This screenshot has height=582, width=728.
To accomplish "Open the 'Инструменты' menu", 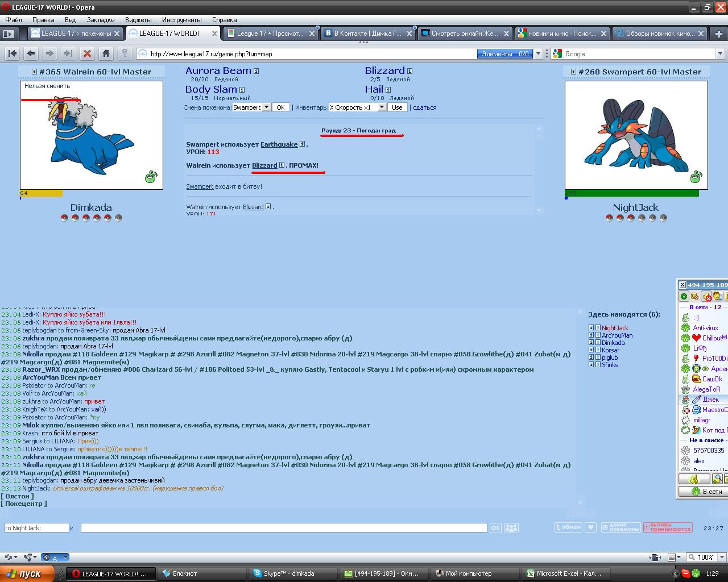I will [x=181, y=20].
